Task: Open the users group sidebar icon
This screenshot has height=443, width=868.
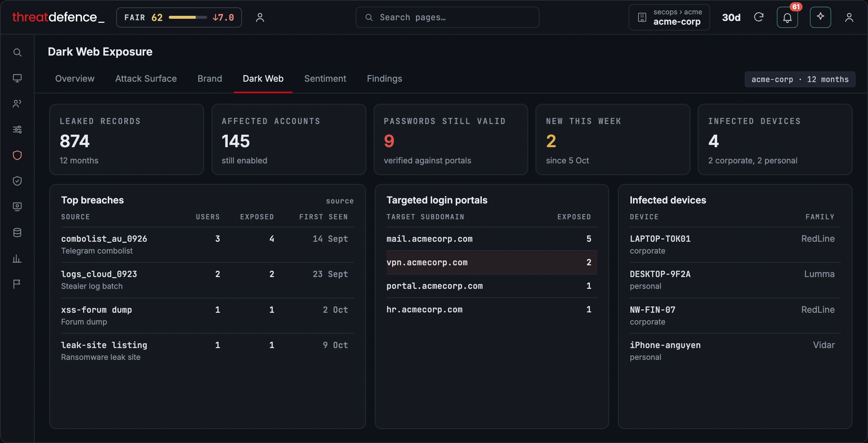Action: tap(17, 104)
